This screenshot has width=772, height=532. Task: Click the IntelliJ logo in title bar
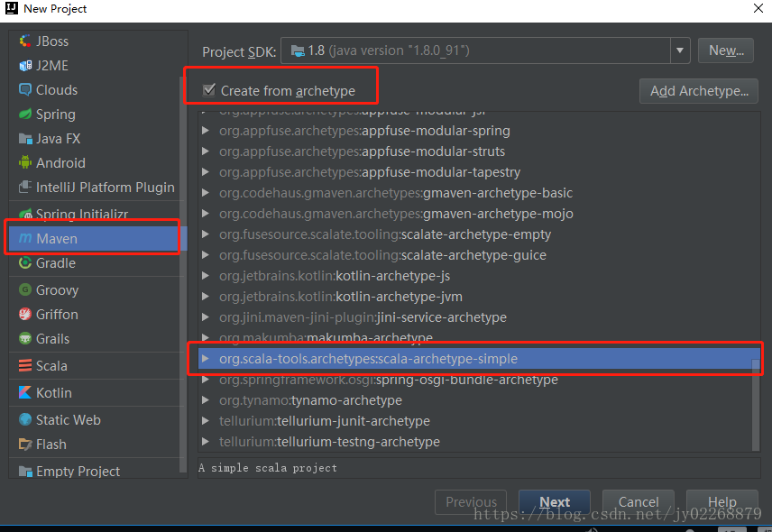[x=12, y=8]
